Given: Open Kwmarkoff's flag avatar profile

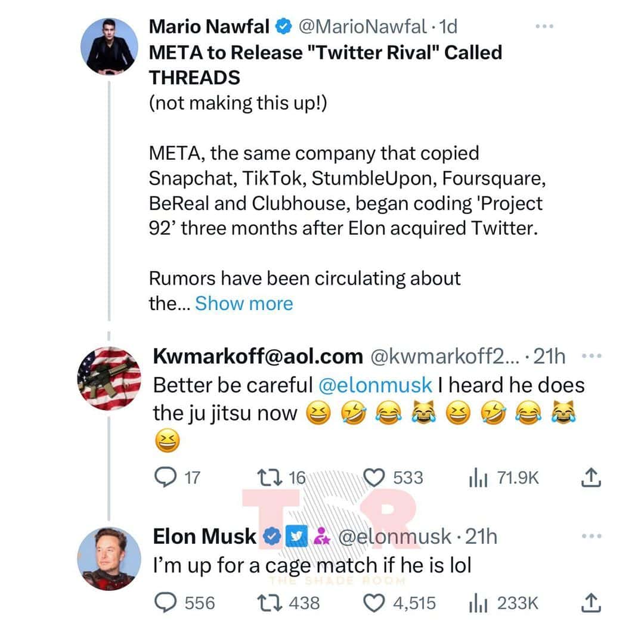Looking at the screenshot, I should pos(109,379).
